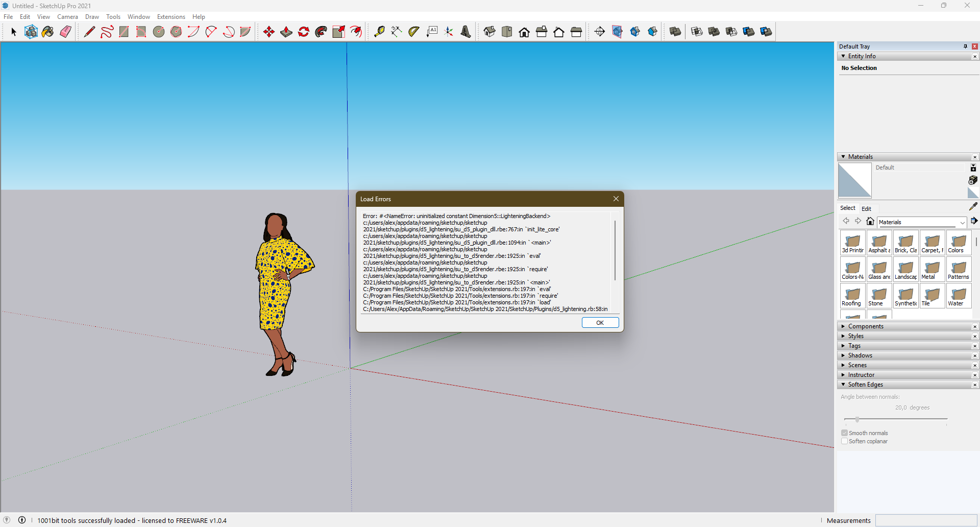
Task: Open the Water materials collection thumbnail
Action: pyautogui.click(x=958, y=295)
